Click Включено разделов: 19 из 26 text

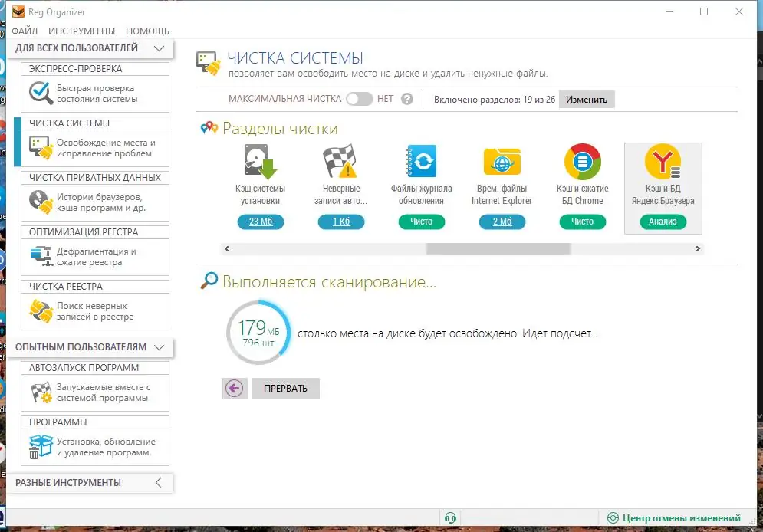pyautogui.click(x=495, y=99)
